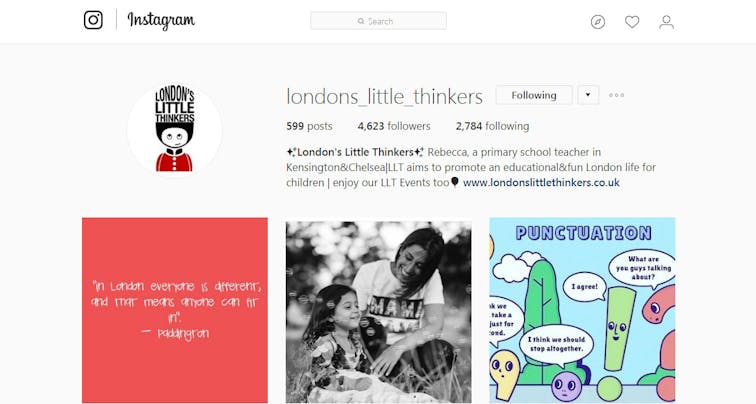The height and width of the screenshot is (404, 756).
Task: Click the London's Little Thinkers bio name
Action: click(355, 152)
